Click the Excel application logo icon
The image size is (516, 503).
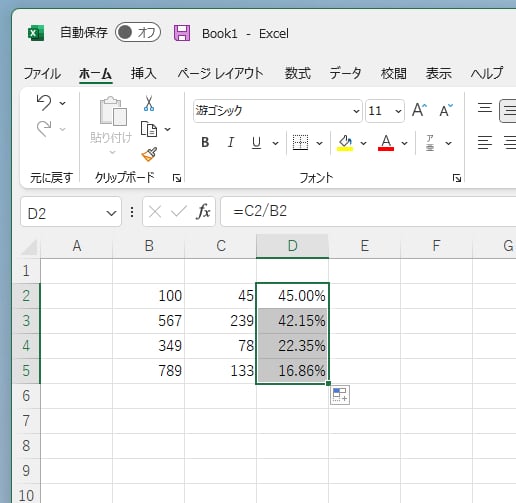(36, 33)
